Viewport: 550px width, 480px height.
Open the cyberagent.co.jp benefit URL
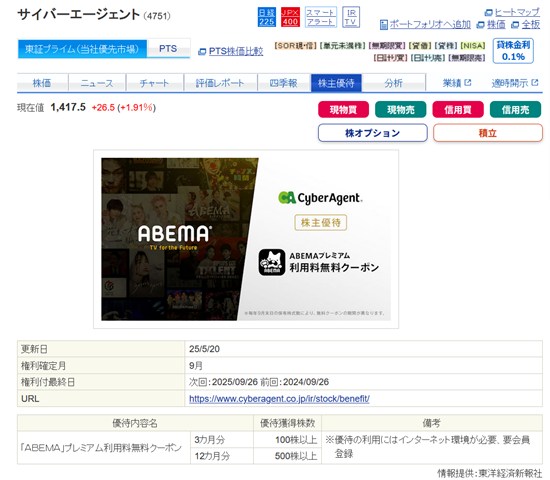(x=279, y=399)
